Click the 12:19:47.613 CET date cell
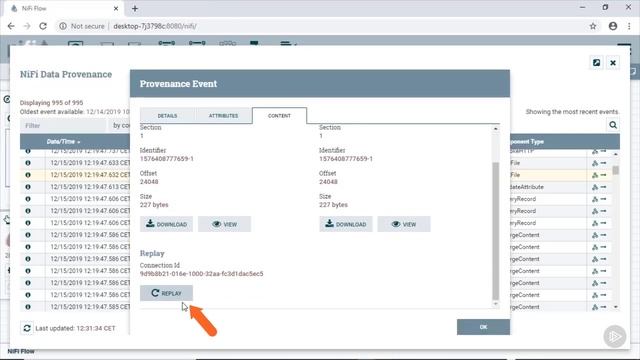Image resolution: width=640 pixels, height=360 pixels. (x=90, y=187)
